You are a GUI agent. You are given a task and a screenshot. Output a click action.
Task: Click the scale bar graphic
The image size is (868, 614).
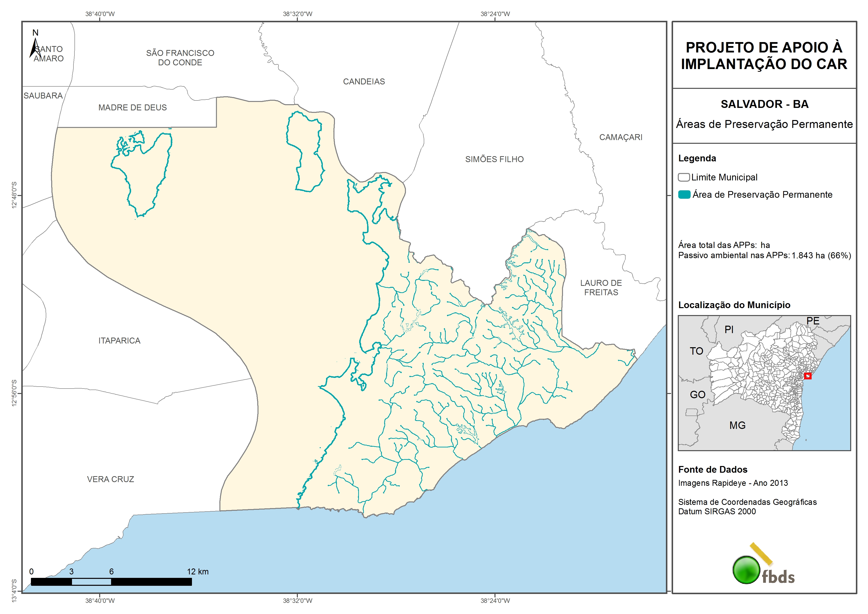(111, 582)
